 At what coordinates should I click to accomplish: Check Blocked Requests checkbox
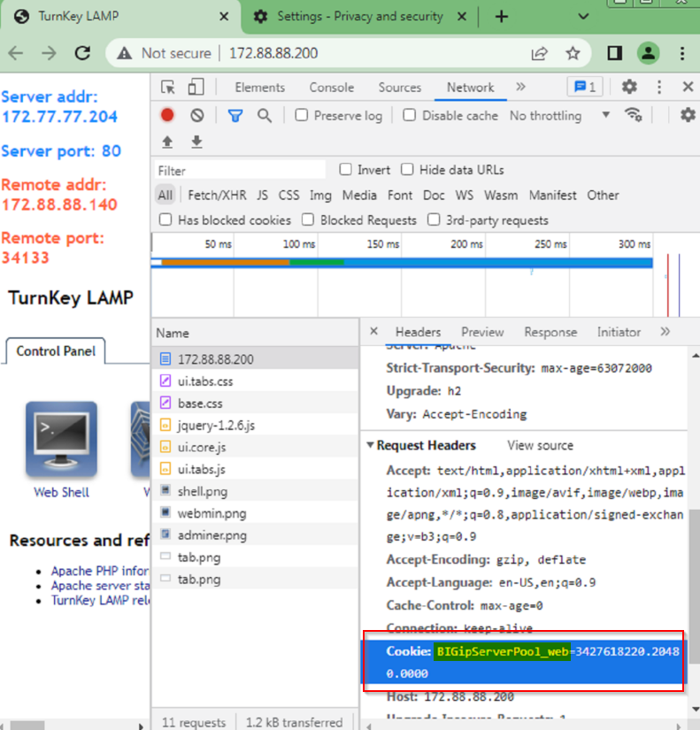click(308, 219)
